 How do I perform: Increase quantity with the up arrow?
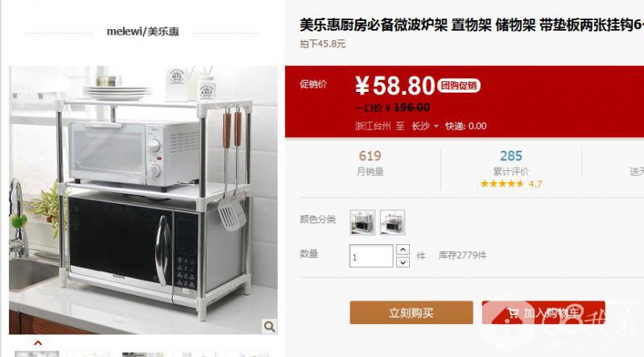[403, 250]
